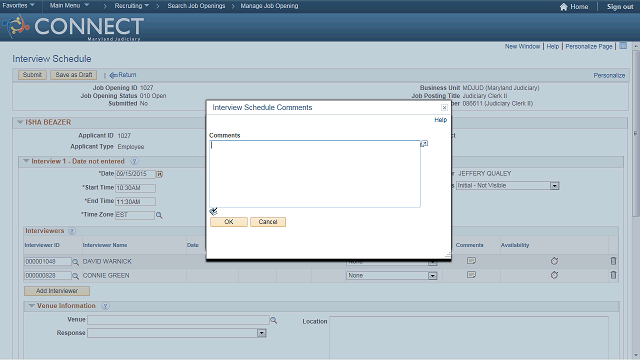Click the Time Zone field
640x360 pixels.
click(x=135, y=215)
